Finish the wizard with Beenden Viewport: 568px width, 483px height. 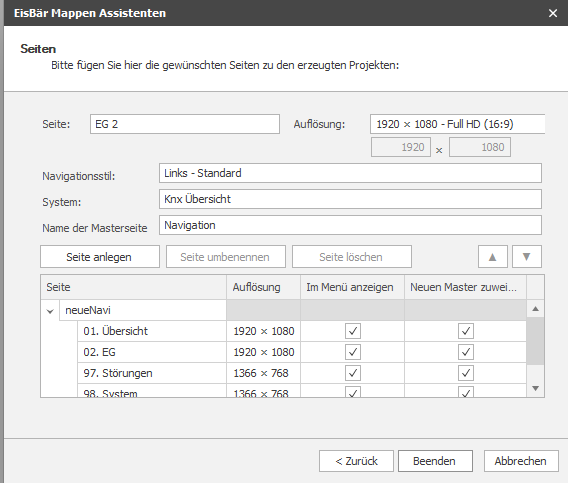click(435, 461)
